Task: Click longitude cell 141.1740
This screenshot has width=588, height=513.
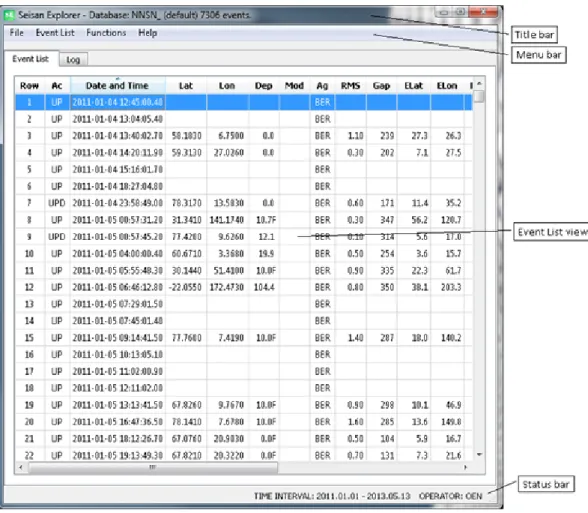Action: click(x=227, y=220)
